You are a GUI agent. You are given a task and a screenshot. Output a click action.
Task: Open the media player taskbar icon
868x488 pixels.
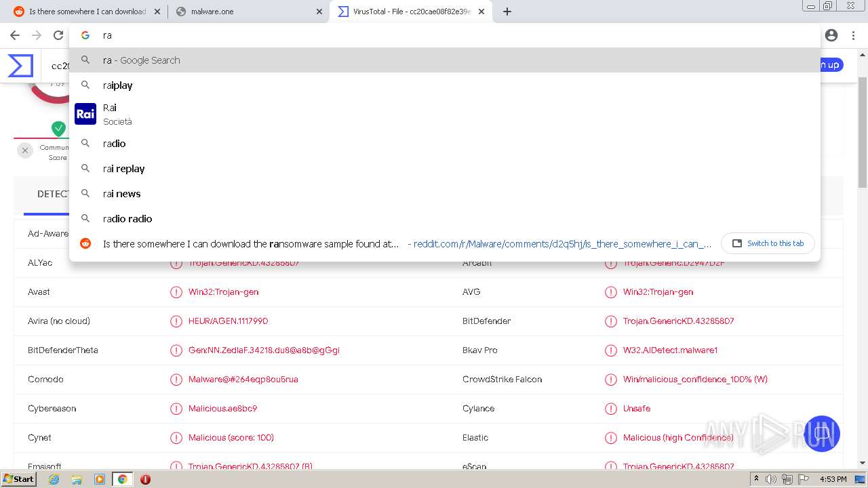tap(100, 479)
